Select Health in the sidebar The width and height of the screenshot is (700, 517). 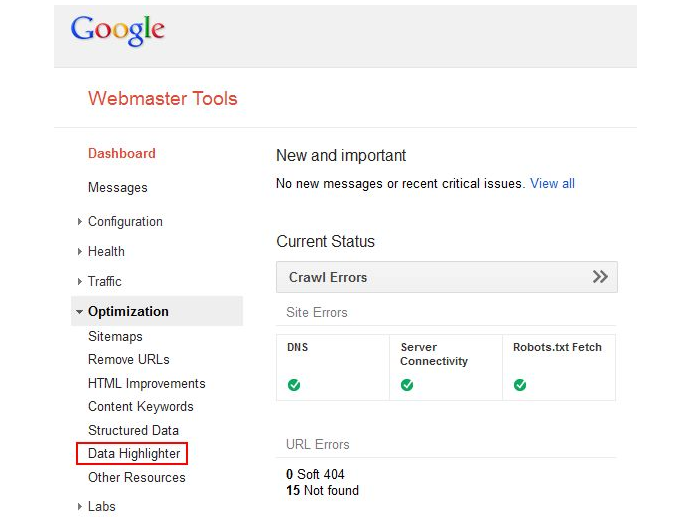[x=106, y=251]
